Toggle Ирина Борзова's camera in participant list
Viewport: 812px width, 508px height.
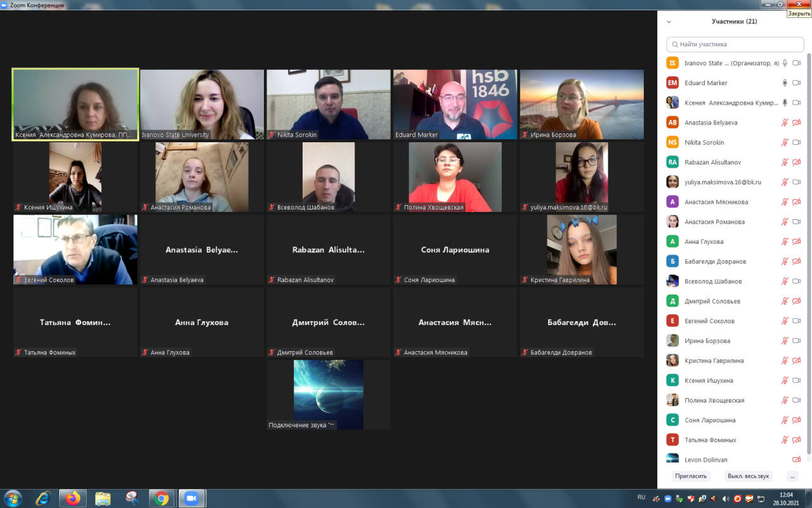[796, 341]
